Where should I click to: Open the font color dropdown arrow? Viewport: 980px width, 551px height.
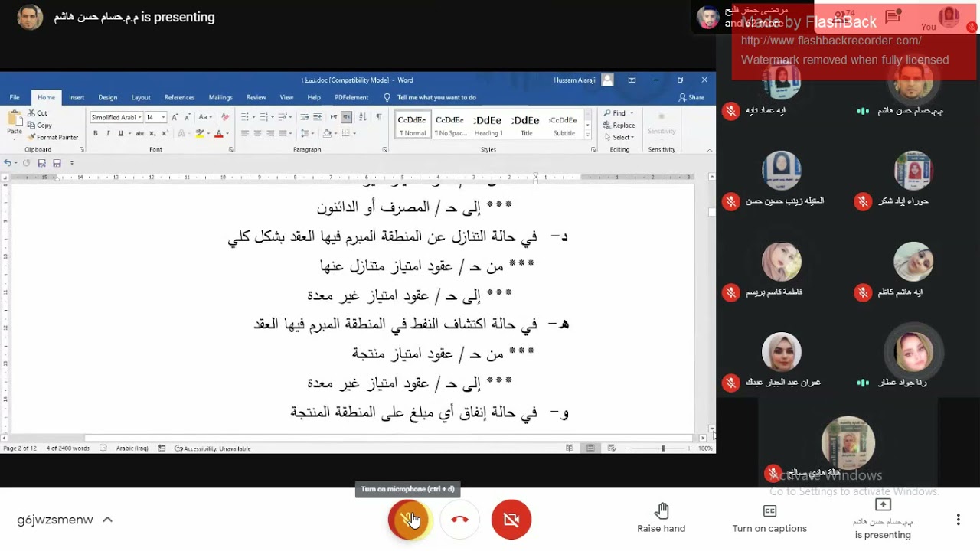point(227,133)
